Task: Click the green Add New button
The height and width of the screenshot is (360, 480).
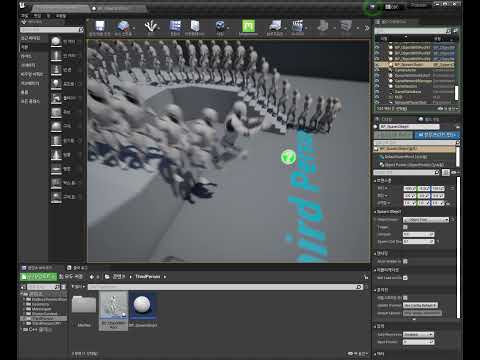Action: click(x=38, y=277)
